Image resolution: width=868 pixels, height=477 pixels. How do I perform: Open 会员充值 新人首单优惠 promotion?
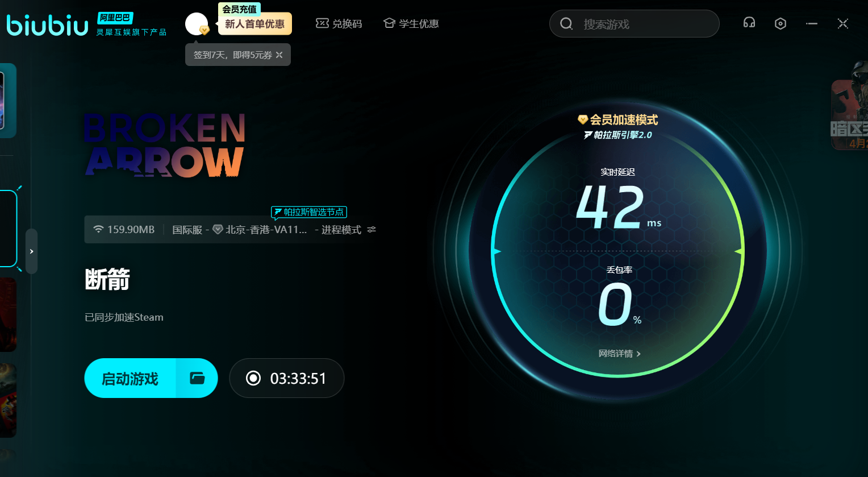(x=254, y=24)
